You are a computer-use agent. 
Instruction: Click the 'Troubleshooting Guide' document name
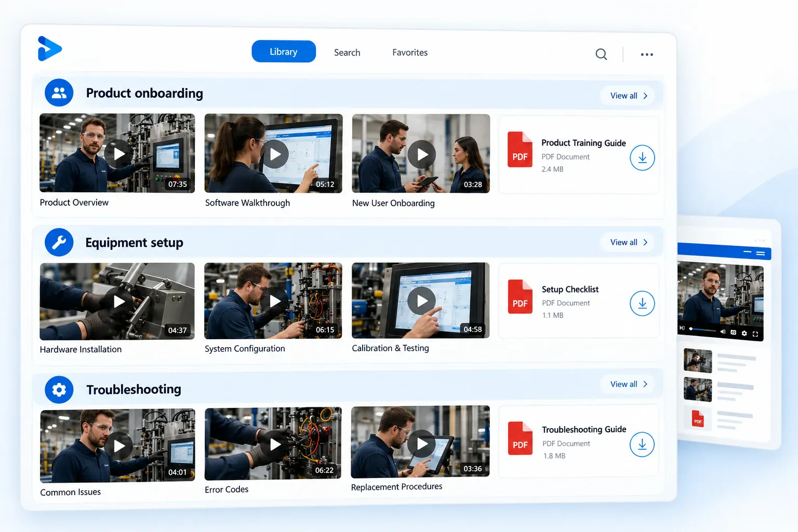pyautogui.click(x=584, y=430)
